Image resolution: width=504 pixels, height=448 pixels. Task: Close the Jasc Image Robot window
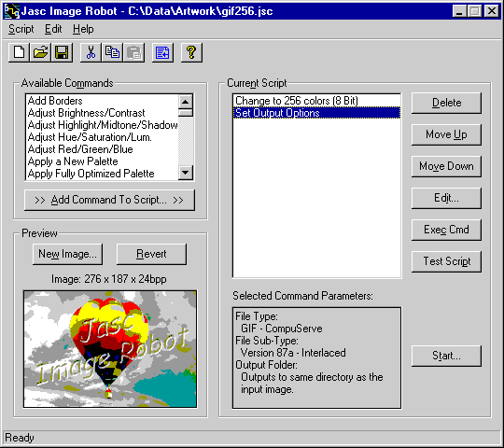point(492,11)
